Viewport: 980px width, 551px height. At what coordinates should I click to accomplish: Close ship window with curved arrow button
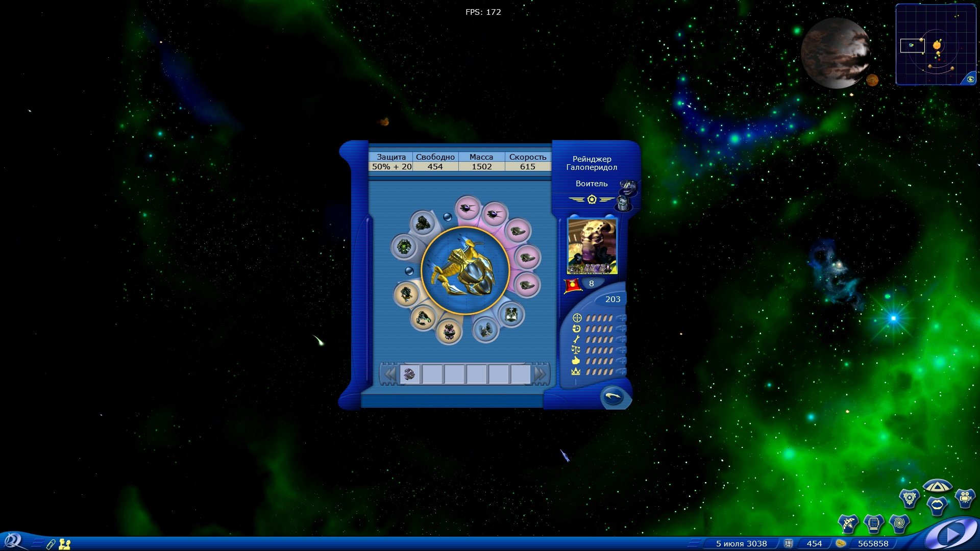(x=613, y=396)
